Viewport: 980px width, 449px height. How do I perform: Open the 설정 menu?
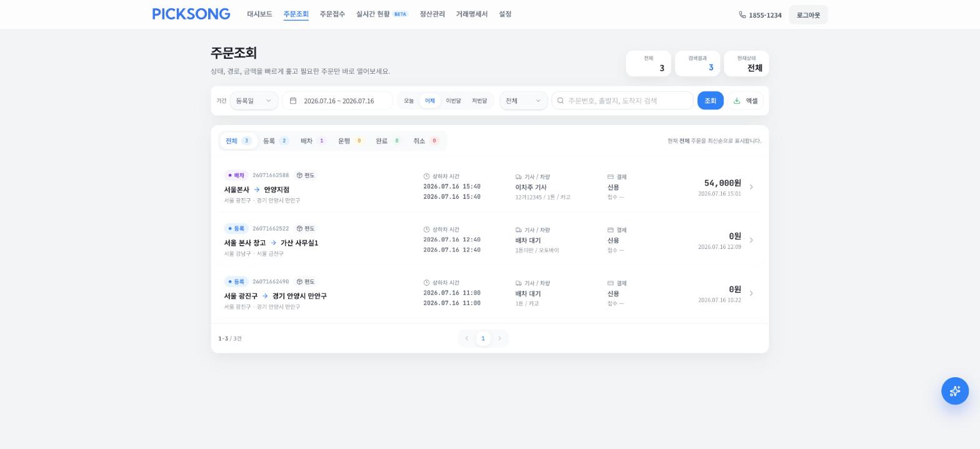(505, 14)
